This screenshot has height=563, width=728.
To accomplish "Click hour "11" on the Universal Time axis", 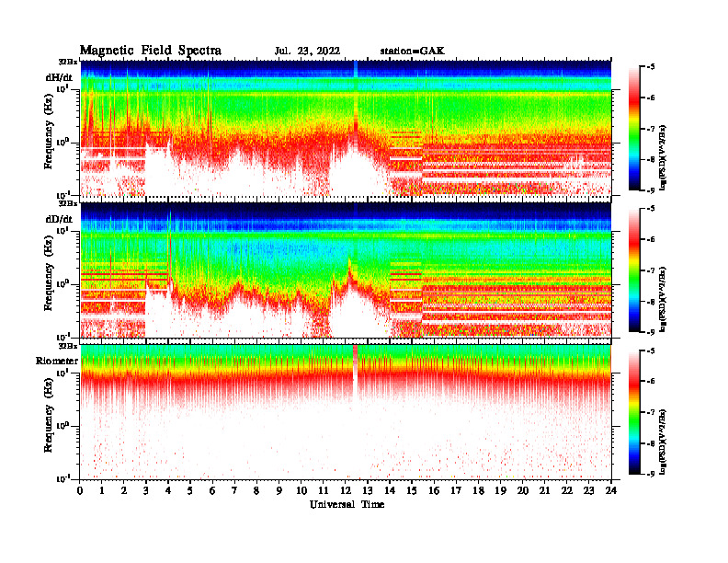I will (324, 491).
